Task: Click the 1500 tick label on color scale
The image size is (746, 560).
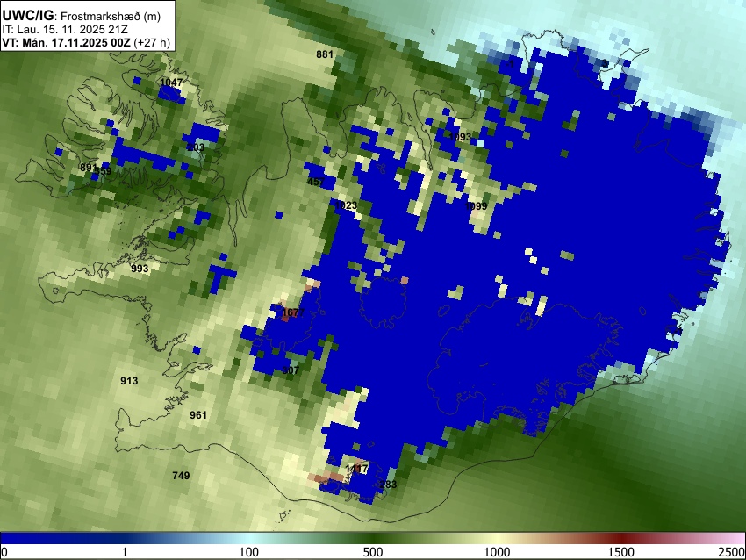Action: (621, 552)
